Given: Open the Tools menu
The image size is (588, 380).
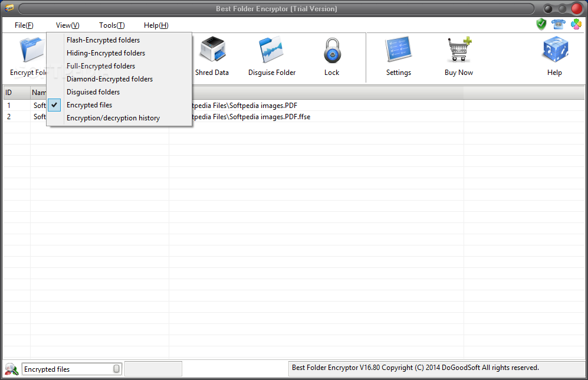Looking at the screenshot, I should click(111, 25).
